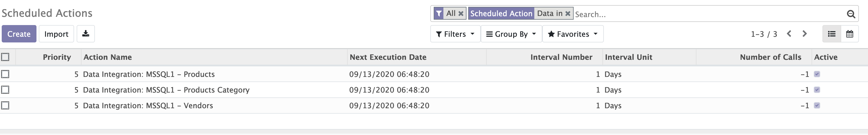
Task: Click the Create button
Action: click(19, 34)
